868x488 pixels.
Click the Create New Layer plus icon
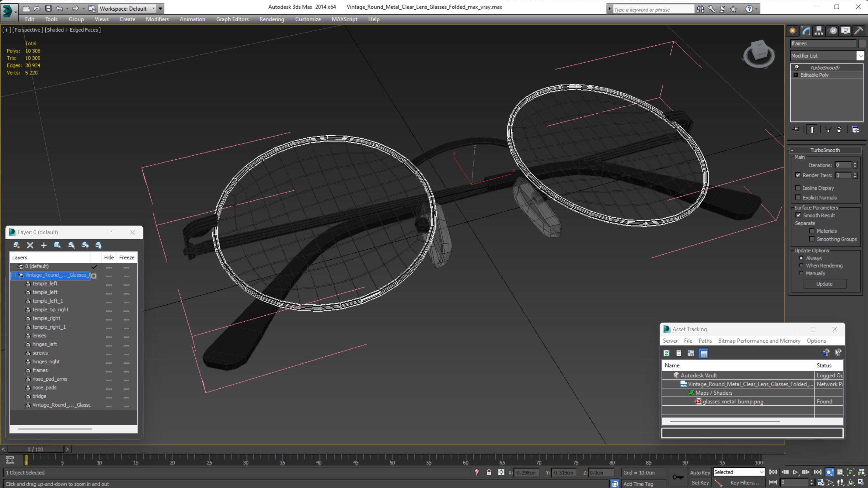44,245
